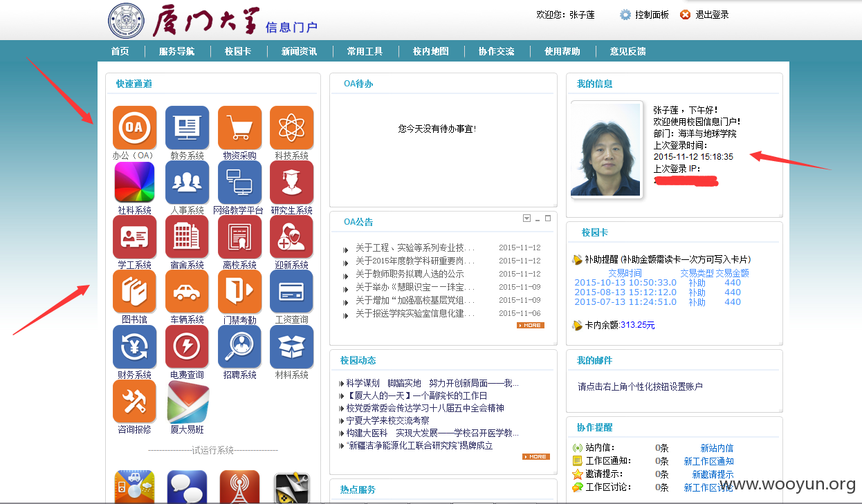Open news “新疆洁净能源化工联合研究院”揭牌成立

[x=419, y=446]
